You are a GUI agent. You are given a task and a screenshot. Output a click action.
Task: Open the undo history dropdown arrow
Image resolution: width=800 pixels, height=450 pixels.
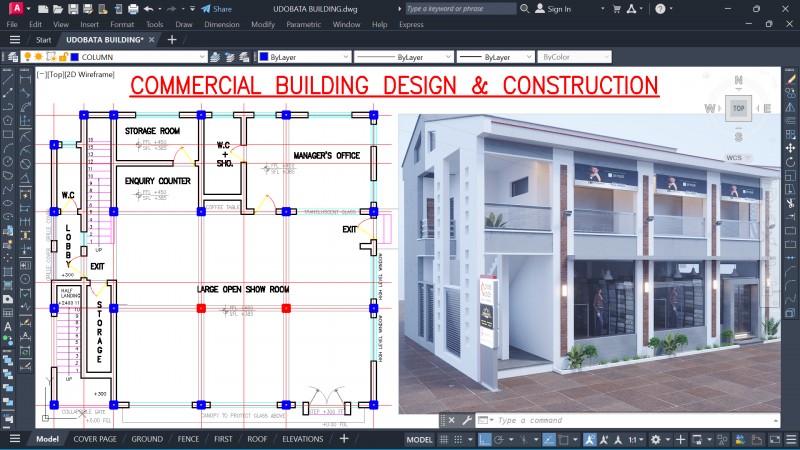(160, 9)
